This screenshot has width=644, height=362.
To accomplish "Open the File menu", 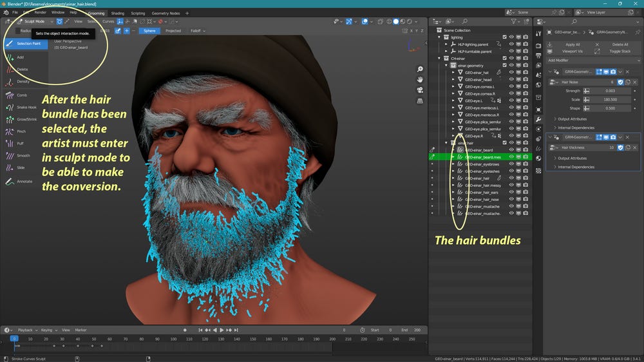I will click(x=15, y=13).
